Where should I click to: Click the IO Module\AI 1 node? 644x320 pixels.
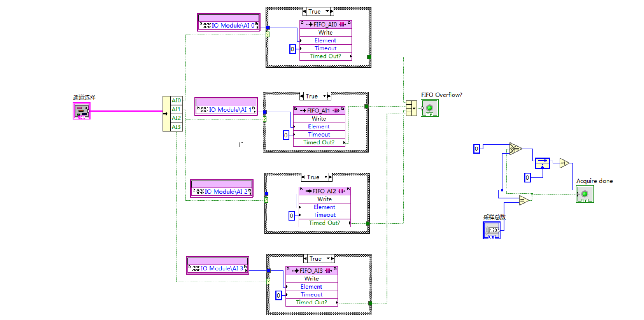pos(226,110)
